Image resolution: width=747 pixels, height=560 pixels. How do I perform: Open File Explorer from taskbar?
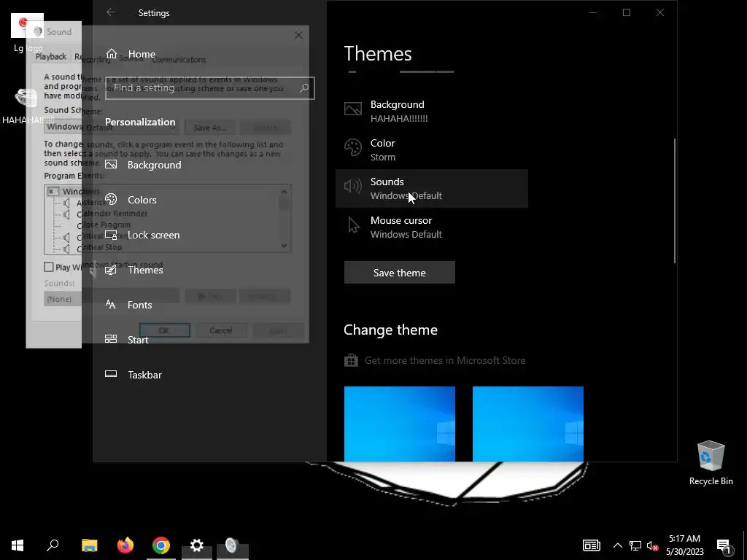pyautogui.click(x=89, y=545)
